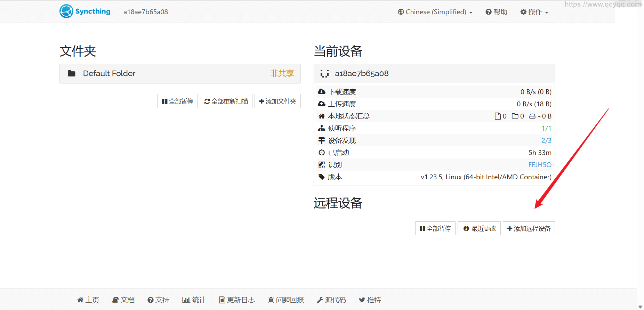
Task: Click the device identicon beside a18ae7b65a08
Action: 324,74
